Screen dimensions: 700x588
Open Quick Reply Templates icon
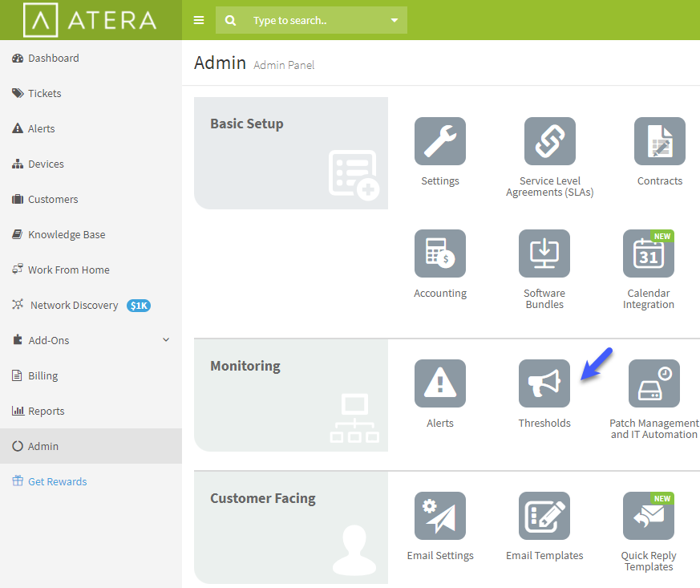pos(648,516)
